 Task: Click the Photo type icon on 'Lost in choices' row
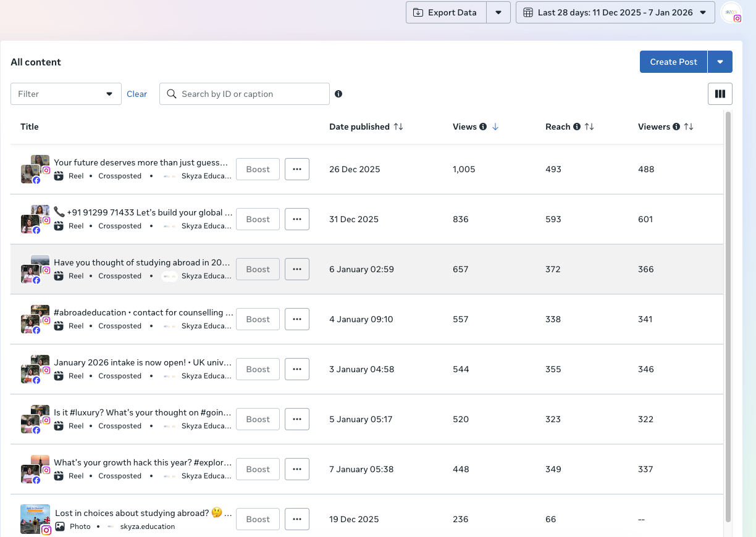(x=60, y=527)
